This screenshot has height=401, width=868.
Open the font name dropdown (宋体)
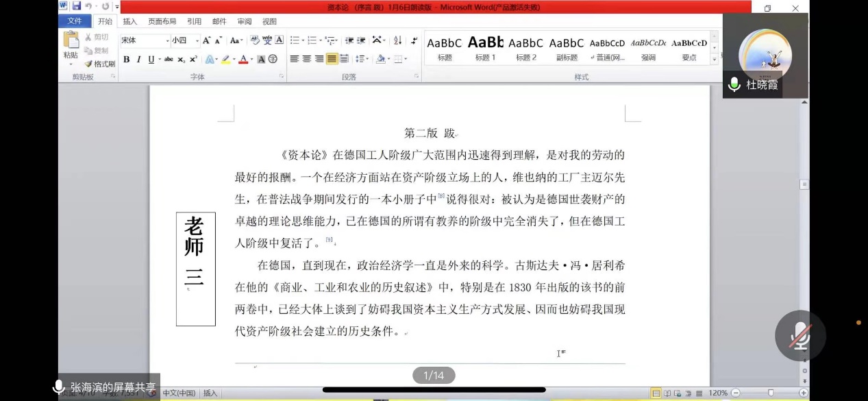(166, 40)
